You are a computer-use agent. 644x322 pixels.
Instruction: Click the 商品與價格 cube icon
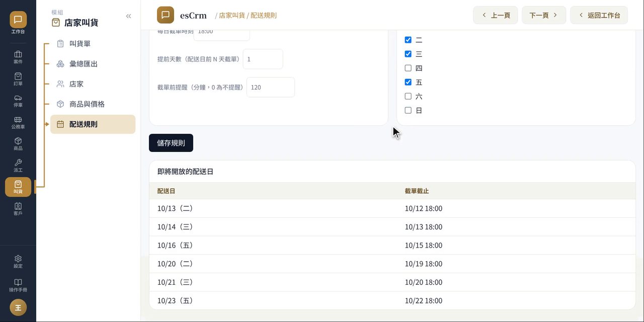(60, 104)
